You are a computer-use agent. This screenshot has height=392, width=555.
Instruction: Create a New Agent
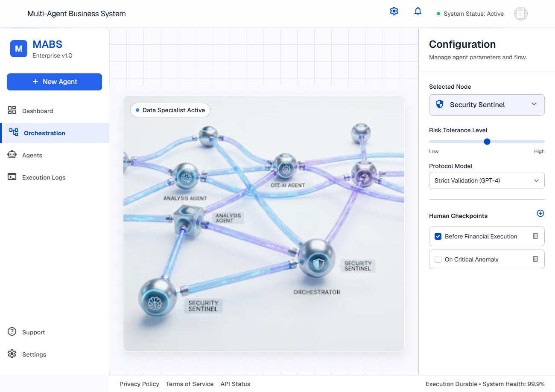pyautogui.click(x=54, y=82)
